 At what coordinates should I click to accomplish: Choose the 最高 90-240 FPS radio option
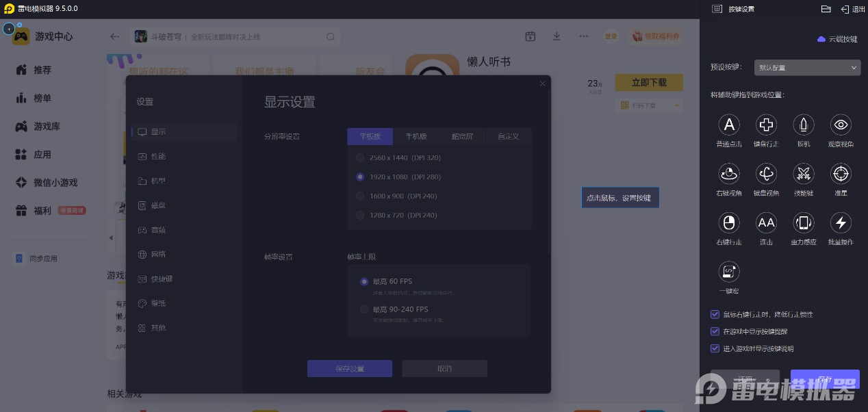[x=364, y=309]
